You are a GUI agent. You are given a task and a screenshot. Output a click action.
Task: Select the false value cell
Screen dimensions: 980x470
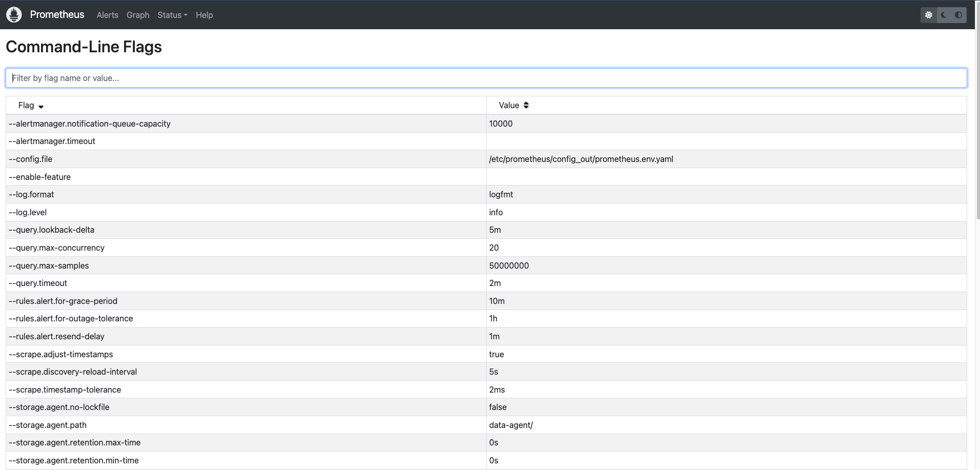point(727,407)
